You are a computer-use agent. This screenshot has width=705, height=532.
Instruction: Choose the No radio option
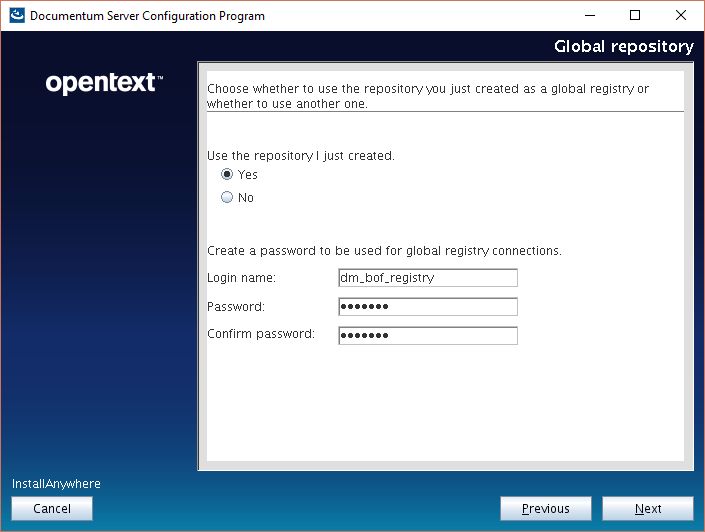[x=227, y=198]
